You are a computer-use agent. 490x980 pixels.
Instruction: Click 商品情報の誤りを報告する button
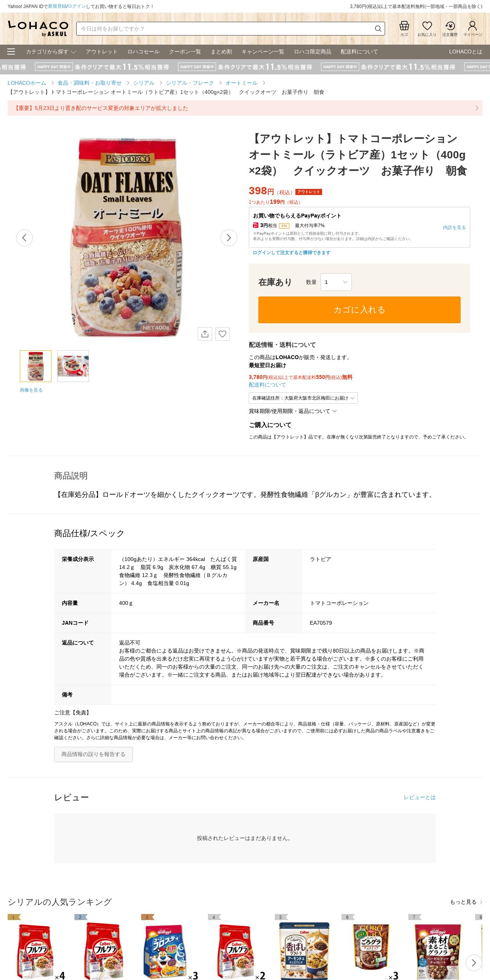(93, 754)
